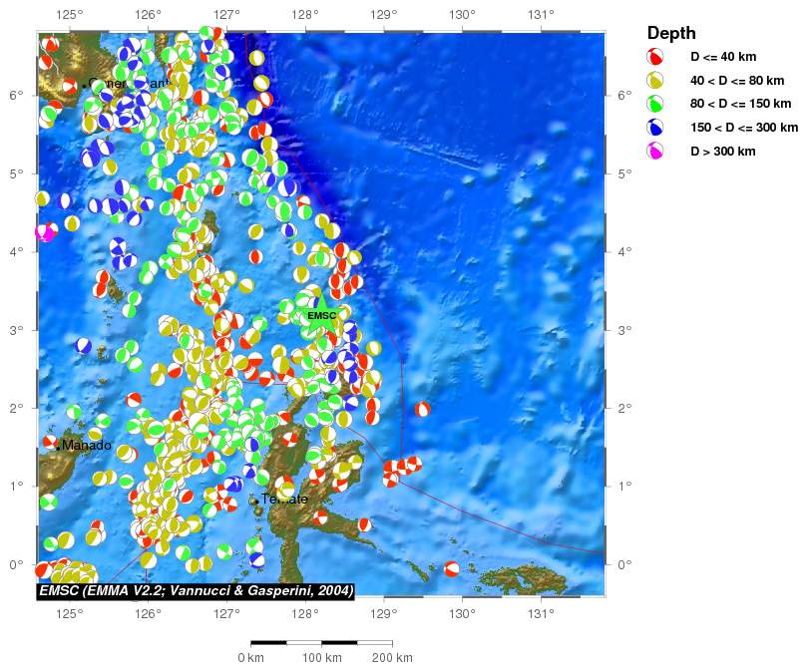
Task: Click the EMSC EMMA V2.2 citation text
Action: pyautogui.click(x=196, y=591)
